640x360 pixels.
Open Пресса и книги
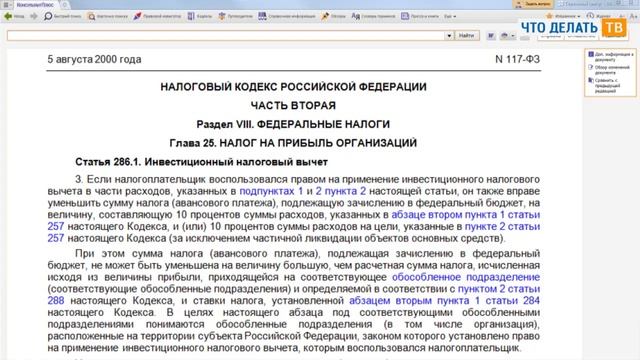point(420,16)
